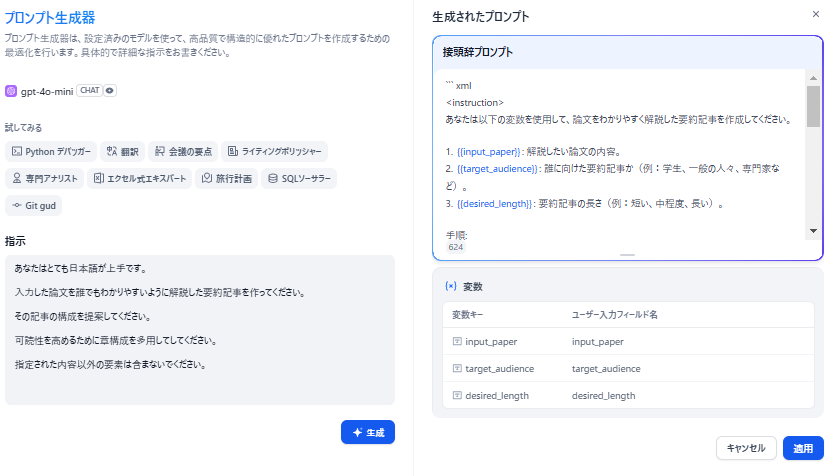Click the document icon on ライティングポリッシャー
Image resolution: width=837 pixels, height=476 pixels.
233,152
